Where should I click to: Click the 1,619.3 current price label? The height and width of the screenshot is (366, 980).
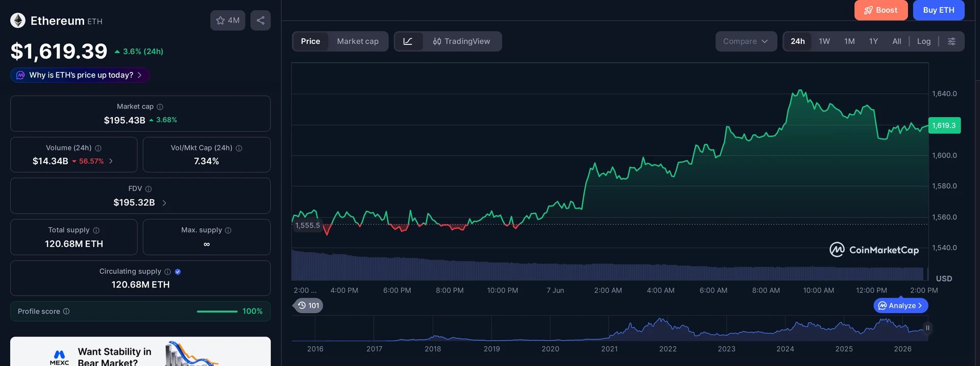pos(944,125)
